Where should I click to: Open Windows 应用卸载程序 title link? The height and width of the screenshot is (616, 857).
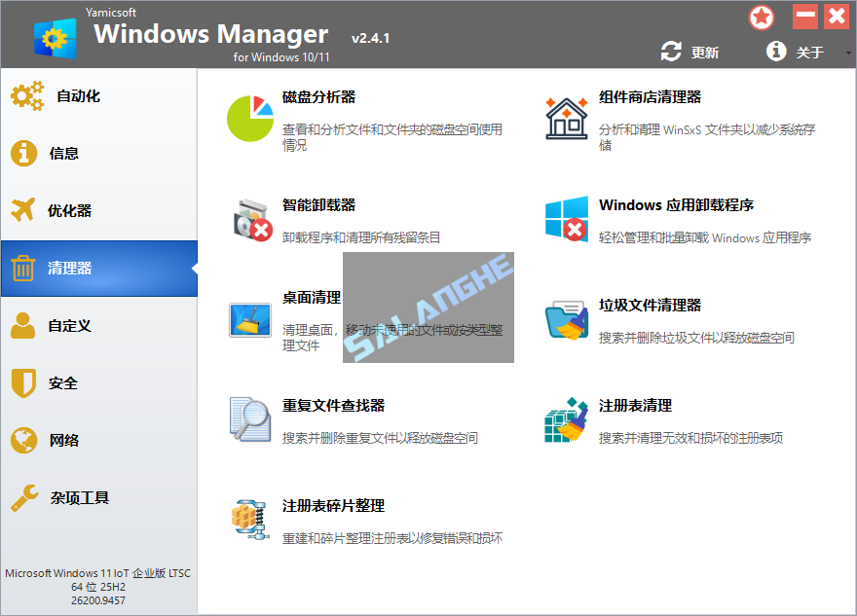[677, 205]
